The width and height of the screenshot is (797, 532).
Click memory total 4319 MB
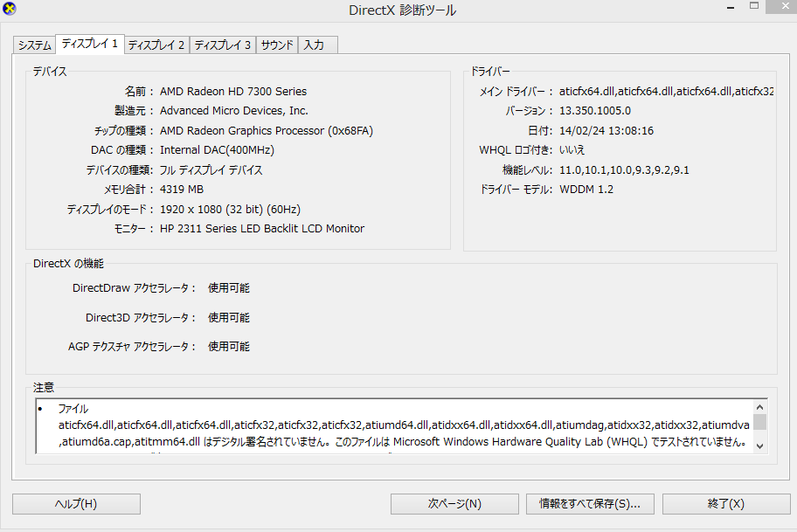[182, 190]
